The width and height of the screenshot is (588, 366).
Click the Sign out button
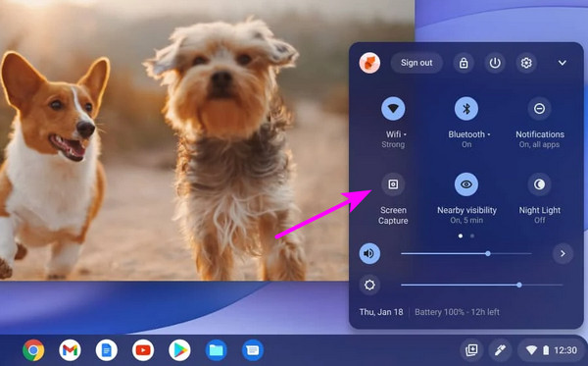point(416,63)
